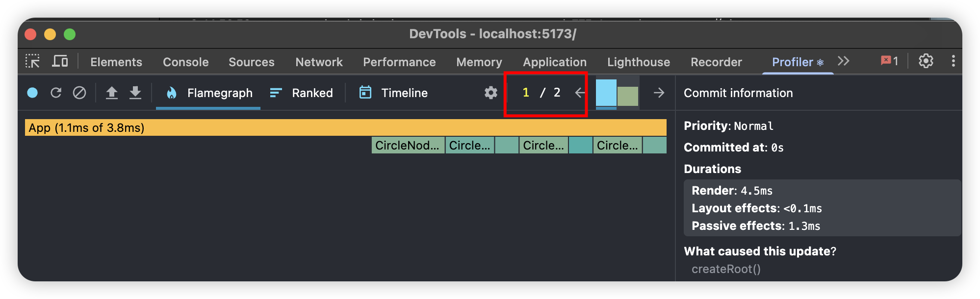Open the Profiler settings gear

pos(490,93)
